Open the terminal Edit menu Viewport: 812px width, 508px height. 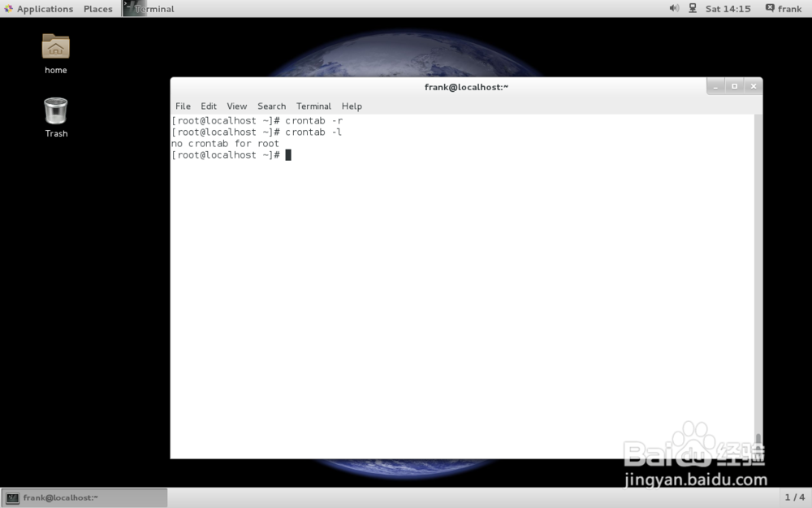click(x=209, y=106)
